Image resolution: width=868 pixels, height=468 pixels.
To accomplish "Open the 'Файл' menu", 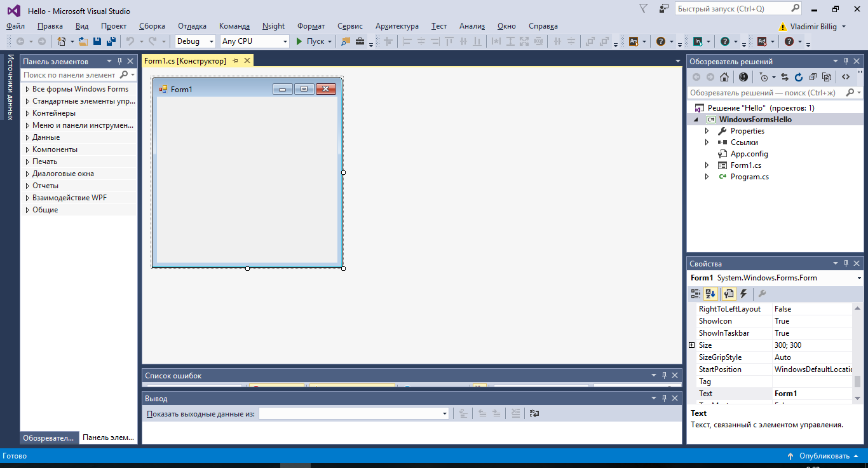I will [x=16, y=26].
